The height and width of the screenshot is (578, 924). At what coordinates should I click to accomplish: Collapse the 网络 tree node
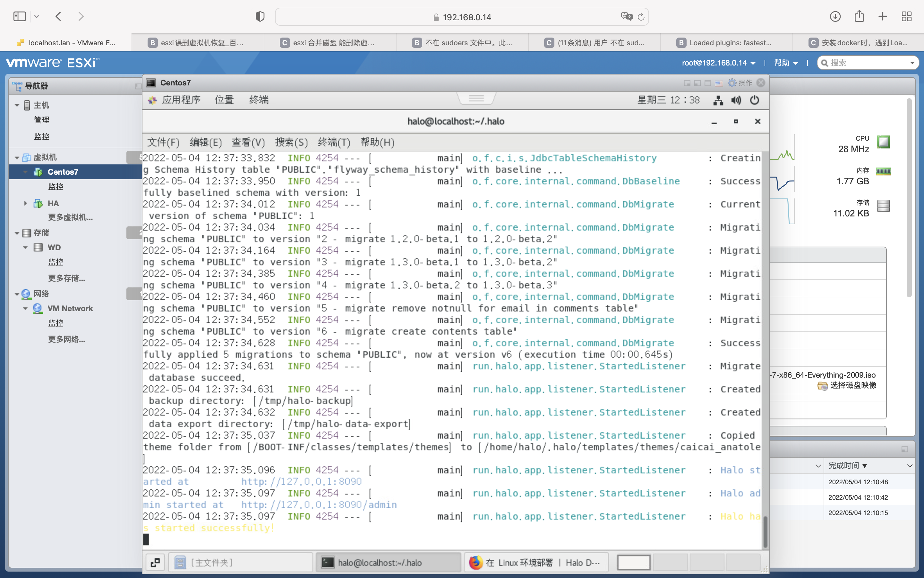tap(17, 294)
